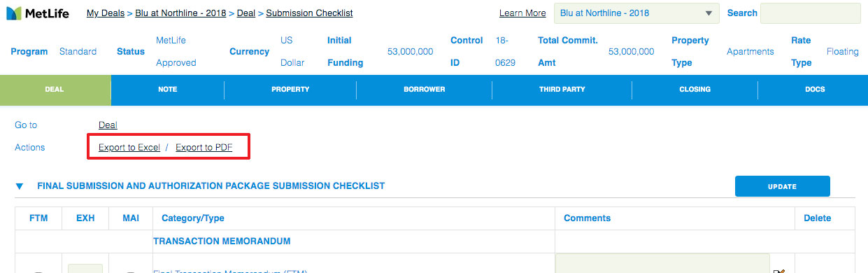868x273 pixels.
Task: Click the UPDATE button
Action: click(782, 186)
